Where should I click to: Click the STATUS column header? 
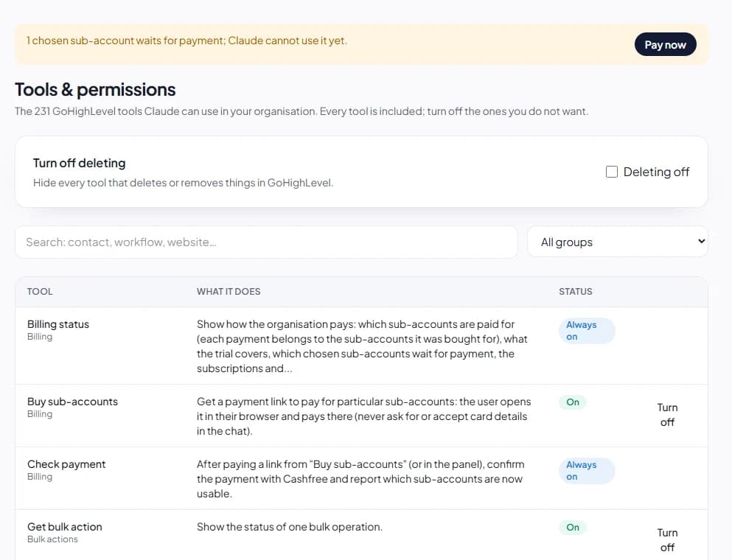(575, 292)
